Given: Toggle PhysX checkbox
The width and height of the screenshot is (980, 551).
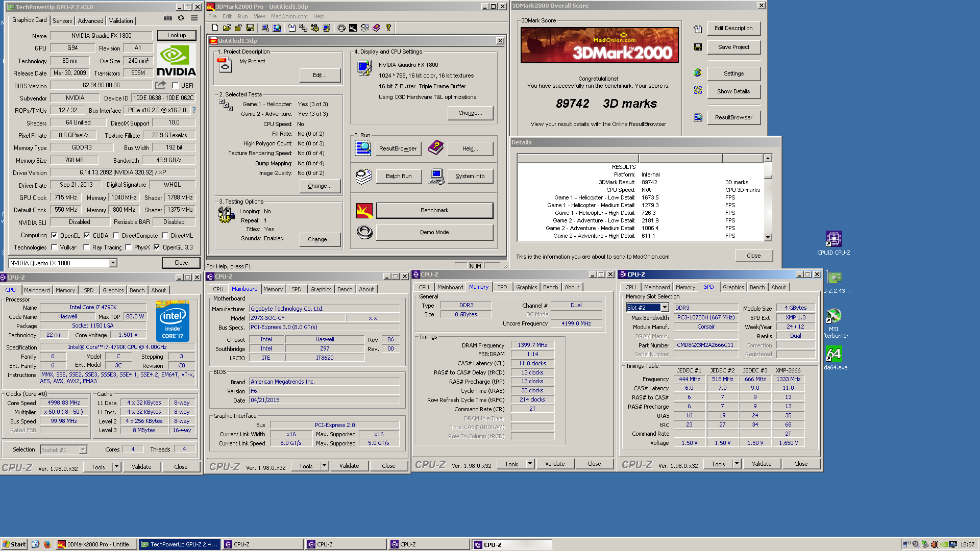Looking at the screenshot, I should (x=128, y=247).
